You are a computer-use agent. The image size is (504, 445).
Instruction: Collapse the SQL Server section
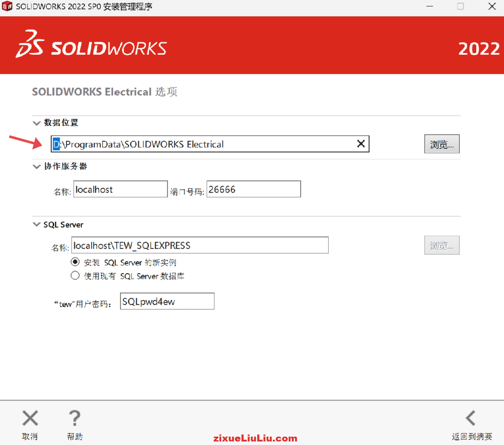[36, 224]
